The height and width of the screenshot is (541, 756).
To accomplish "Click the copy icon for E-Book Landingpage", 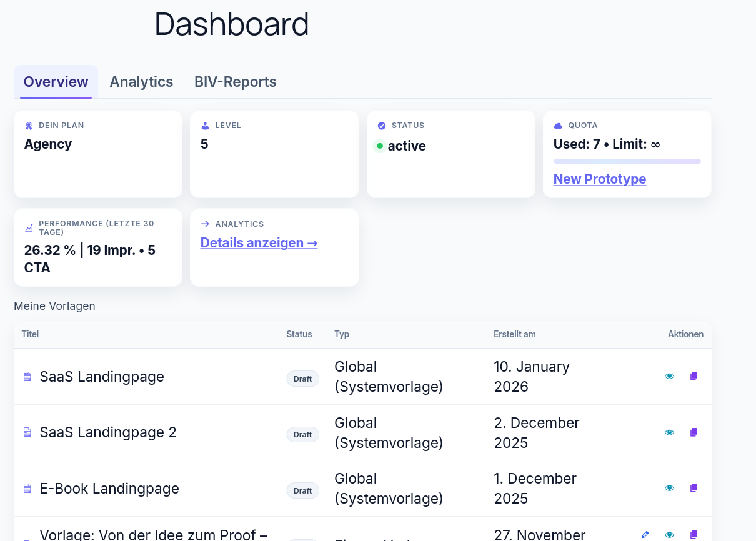I will point(694,487).
